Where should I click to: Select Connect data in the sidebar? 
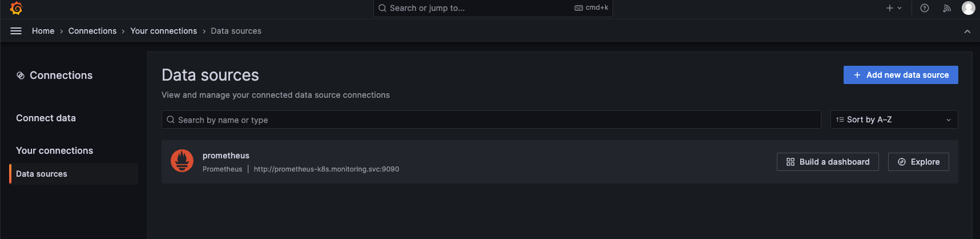click(46, 118)
